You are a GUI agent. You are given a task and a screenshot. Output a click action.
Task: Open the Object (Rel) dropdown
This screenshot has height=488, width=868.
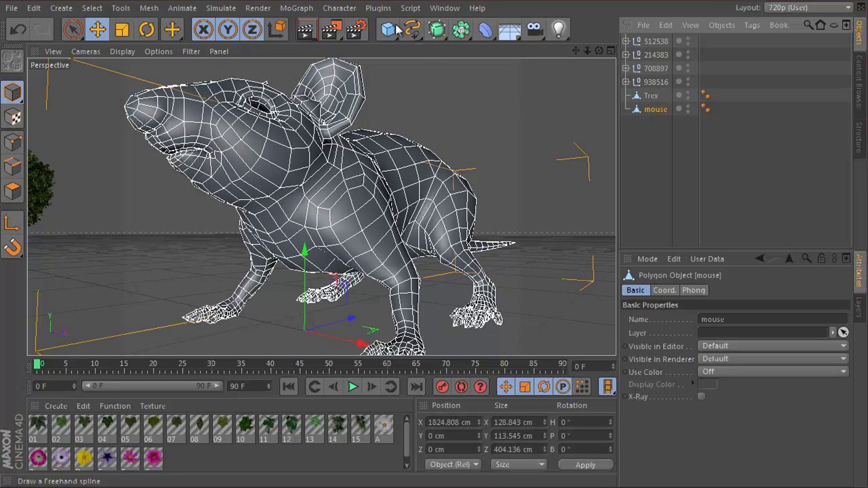(x=453, y=465)
